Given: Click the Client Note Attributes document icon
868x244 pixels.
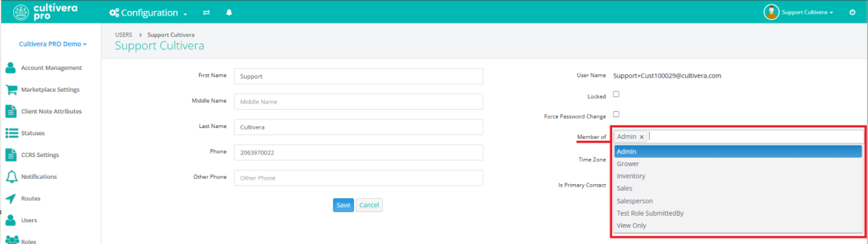Looking at the screenshot, I should click(x=10, y=111).
